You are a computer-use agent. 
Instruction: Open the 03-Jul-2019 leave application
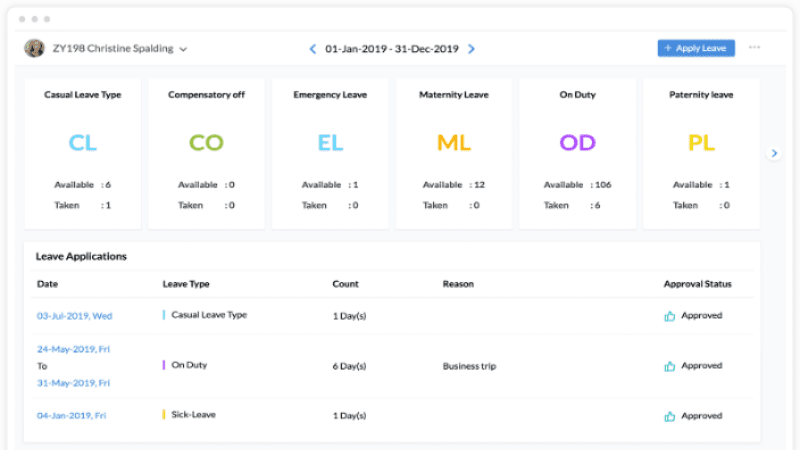[x=75, y=316]
